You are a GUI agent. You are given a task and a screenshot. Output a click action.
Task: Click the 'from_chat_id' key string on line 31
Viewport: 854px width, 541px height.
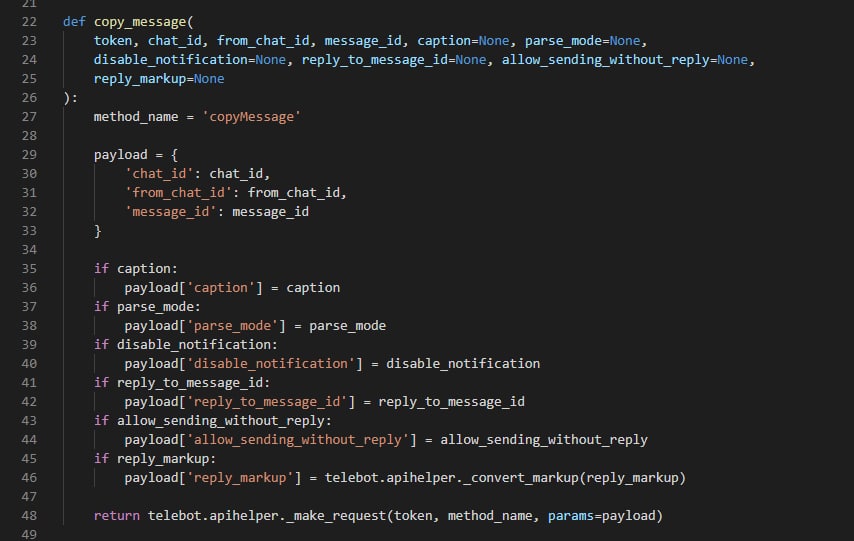[178, 193]
